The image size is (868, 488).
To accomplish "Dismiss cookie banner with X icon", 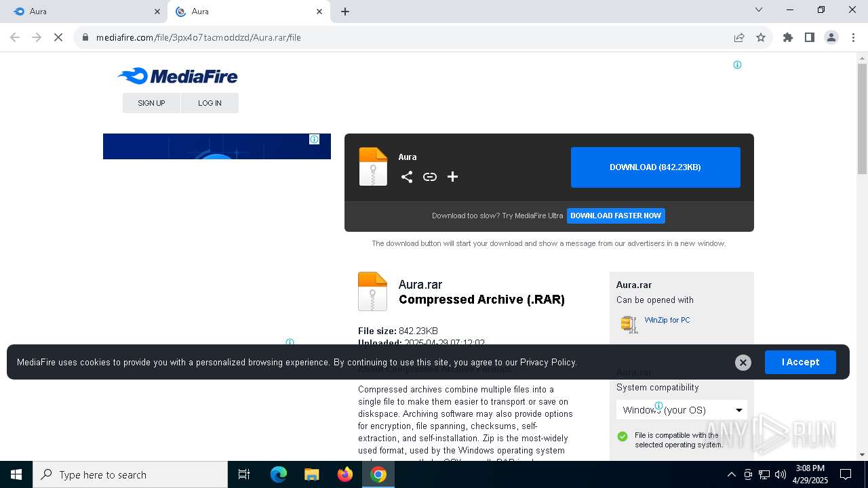I will click(743, 363).
